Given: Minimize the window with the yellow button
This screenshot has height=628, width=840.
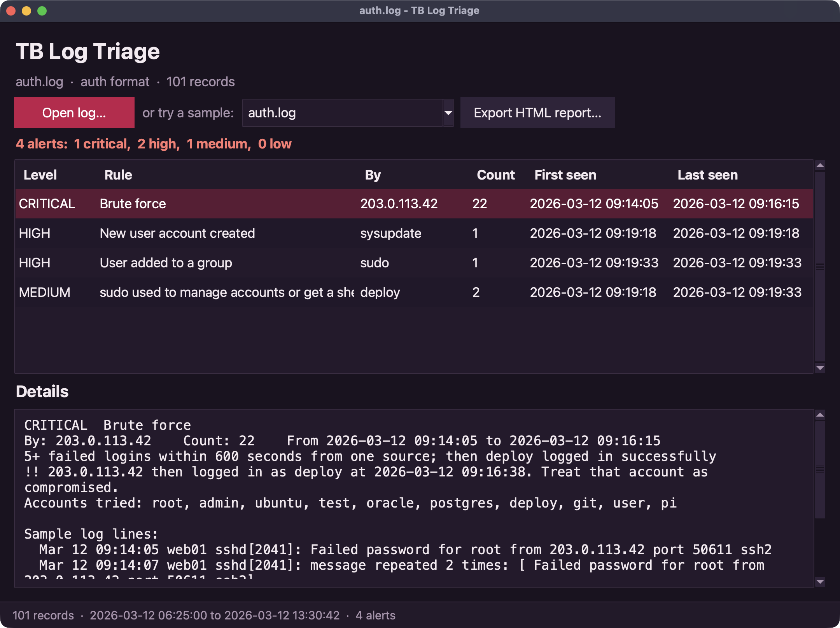Looking at the screenshot, I should pos(26,11).
